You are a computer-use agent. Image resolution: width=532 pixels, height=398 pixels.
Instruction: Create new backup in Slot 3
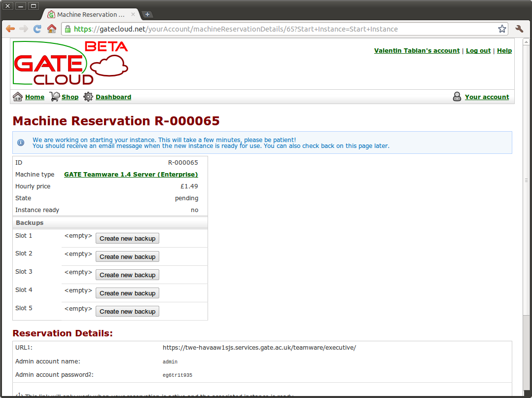point(128,275)
